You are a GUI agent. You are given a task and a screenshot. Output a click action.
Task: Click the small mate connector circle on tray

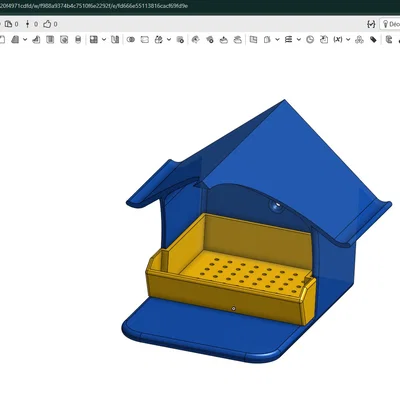pyautogui.click(x=233, y=309)
